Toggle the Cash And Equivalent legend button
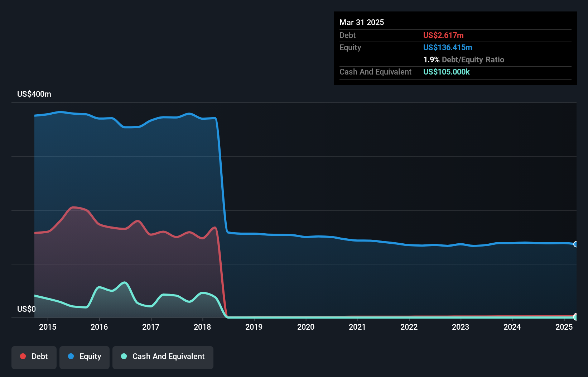 pos(163,357)
